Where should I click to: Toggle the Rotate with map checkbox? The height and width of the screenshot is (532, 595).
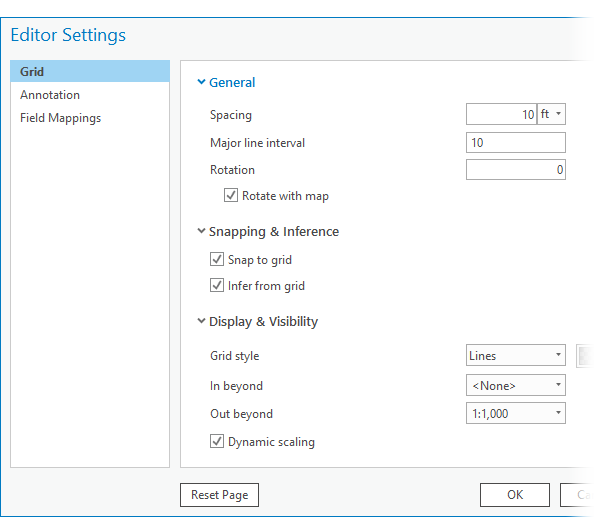click(231, 195)
